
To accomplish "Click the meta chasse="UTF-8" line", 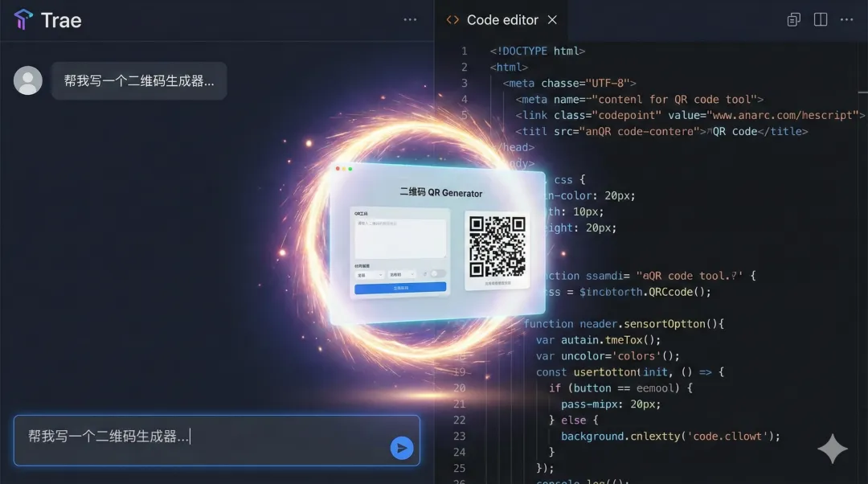I will [570, 83].
